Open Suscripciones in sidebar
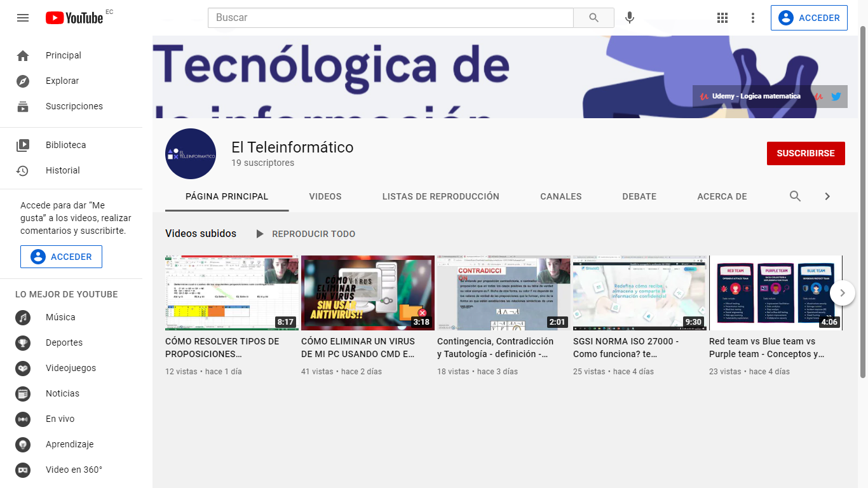 point(71,107)
